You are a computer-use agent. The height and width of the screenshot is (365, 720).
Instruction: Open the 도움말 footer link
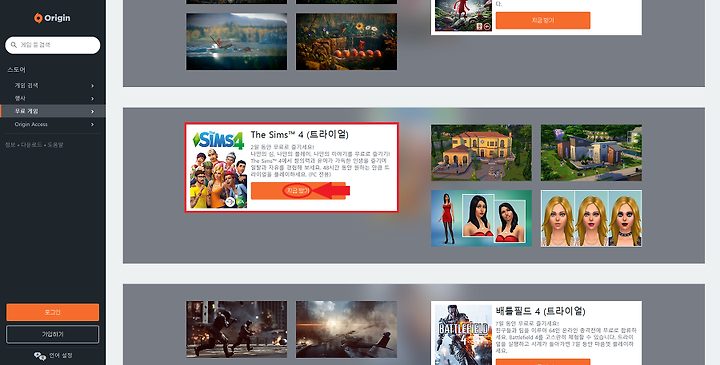pyautogui.click(x=56, y=145)
